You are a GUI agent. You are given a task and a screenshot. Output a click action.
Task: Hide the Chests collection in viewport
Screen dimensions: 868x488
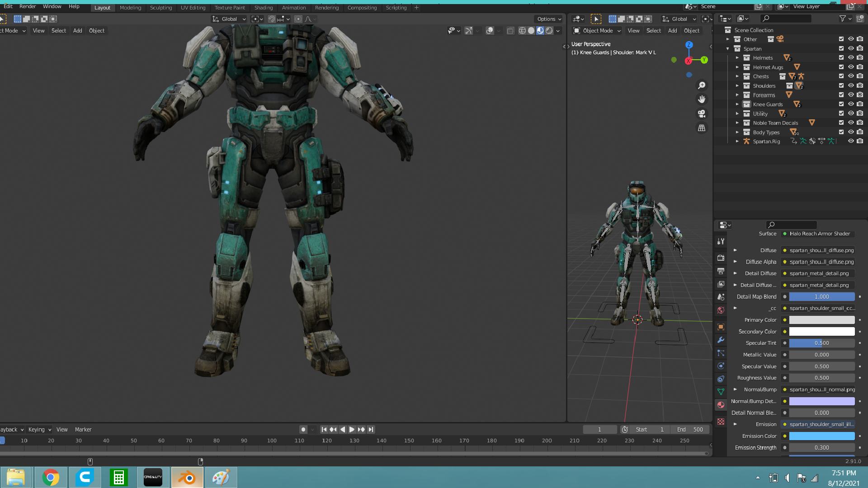click(851, 76)
